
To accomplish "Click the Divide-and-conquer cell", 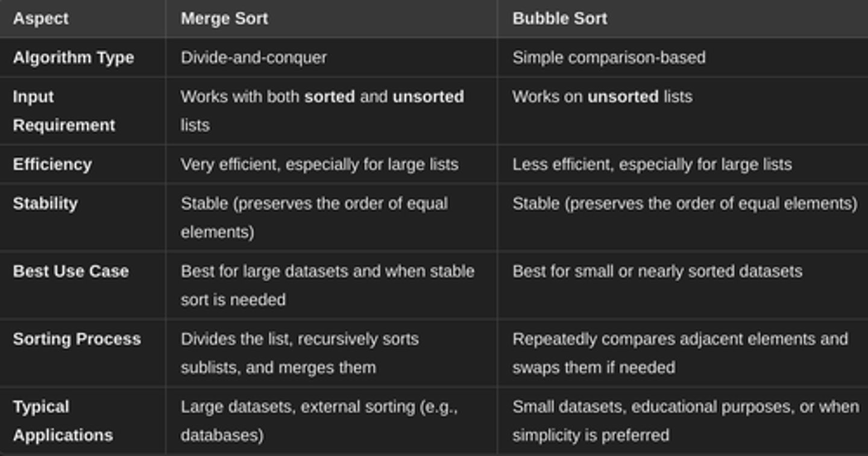I will click(x=254, y=58).
